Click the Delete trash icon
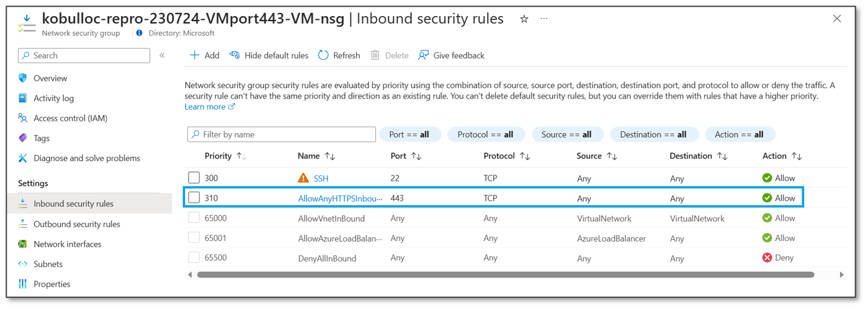 [x=375, y=55]
